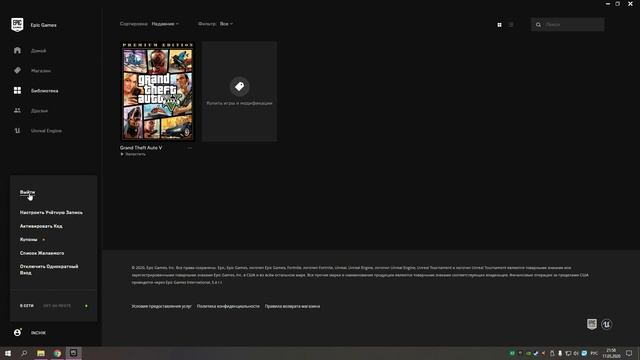Click into the library search field
Screen dimensions: 640x360
[568, 25]
